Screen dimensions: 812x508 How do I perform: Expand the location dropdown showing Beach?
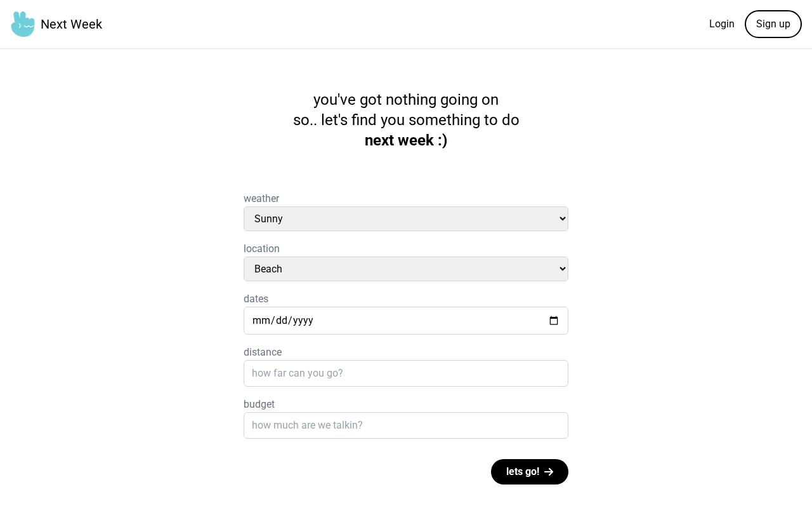(406, 269)
